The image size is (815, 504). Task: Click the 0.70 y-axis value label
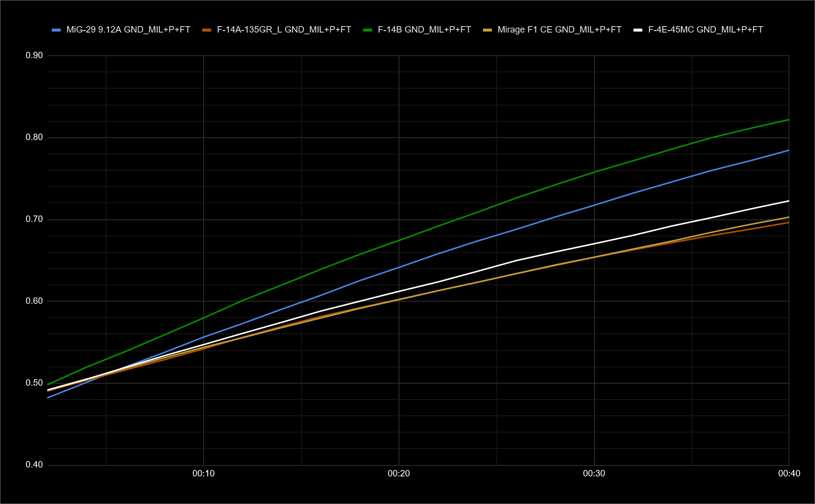pos(34,219)
